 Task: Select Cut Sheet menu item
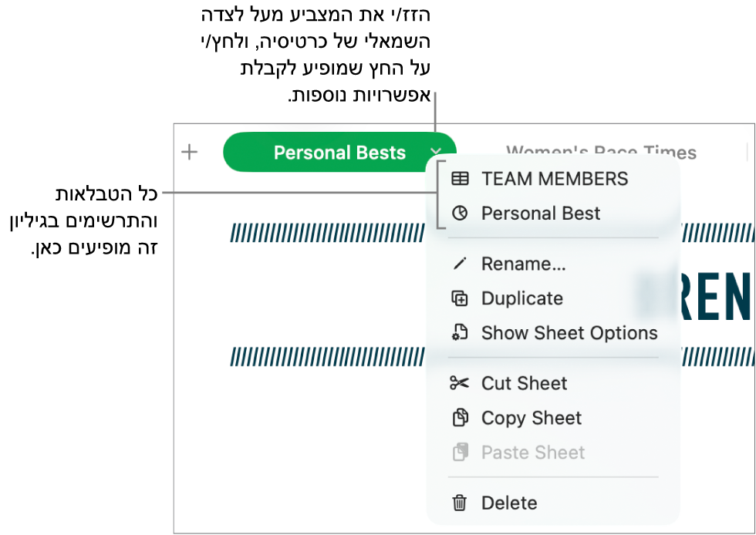pos(524,383)
